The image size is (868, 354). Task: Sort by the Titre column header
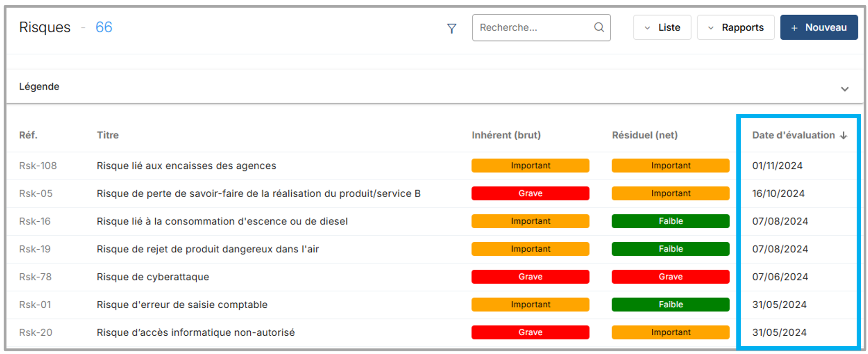108,135
